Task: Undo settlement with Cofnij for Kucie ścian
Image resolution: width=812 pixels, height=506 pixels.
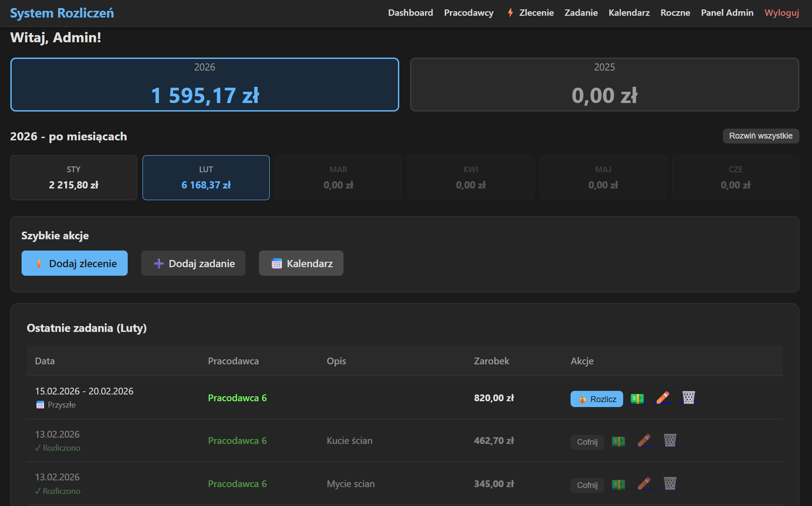Action: point(587,442)
